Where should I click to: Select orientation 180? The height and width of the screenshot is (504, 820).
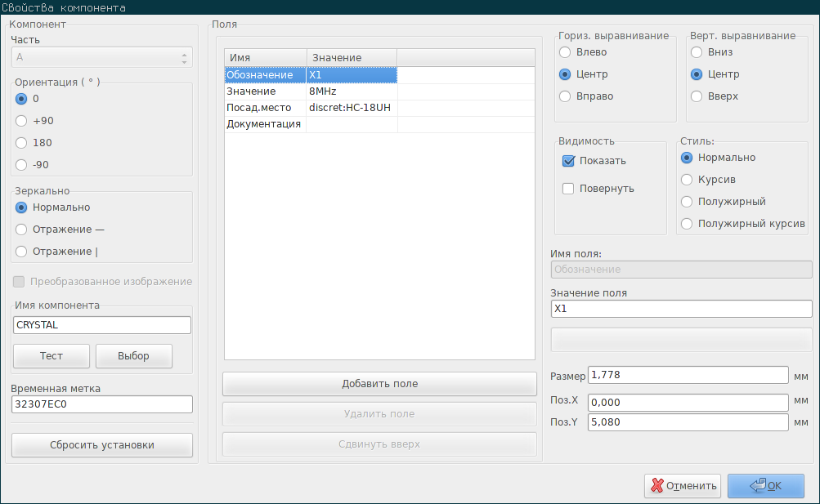[x=21, y=142]
